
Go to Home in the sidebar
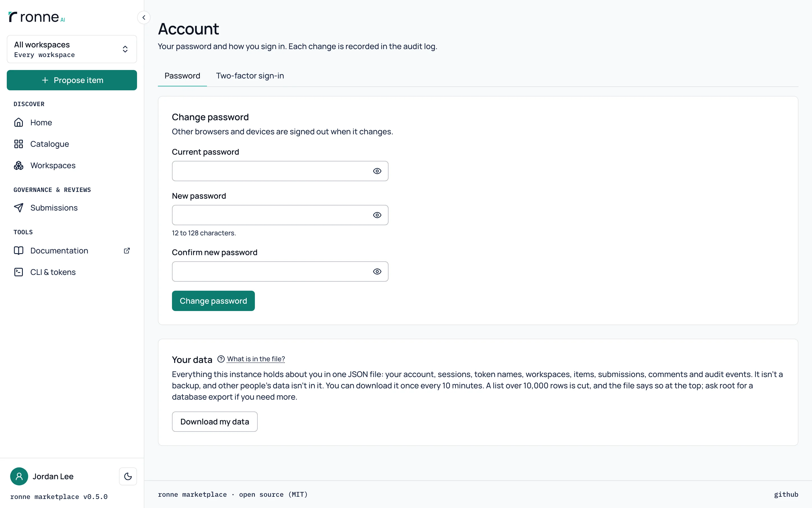coord(72,122)
